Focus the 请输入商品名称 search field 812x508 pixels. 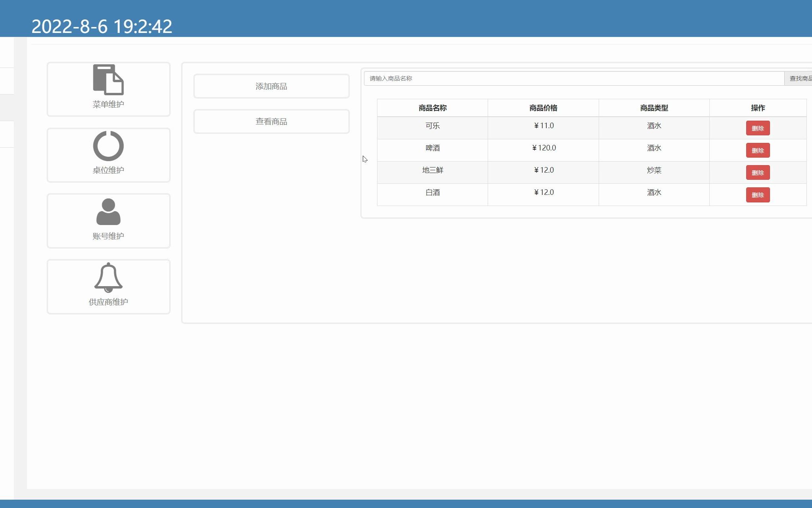click(x=574, y=79)
